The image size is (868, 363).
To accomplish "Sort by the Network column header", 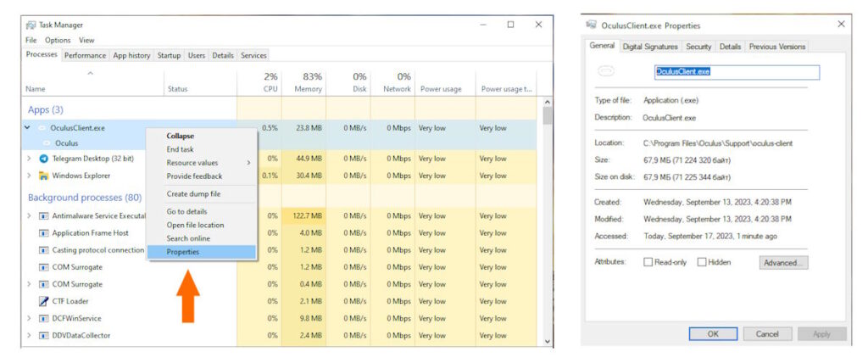I will click(x=392, y=82).
